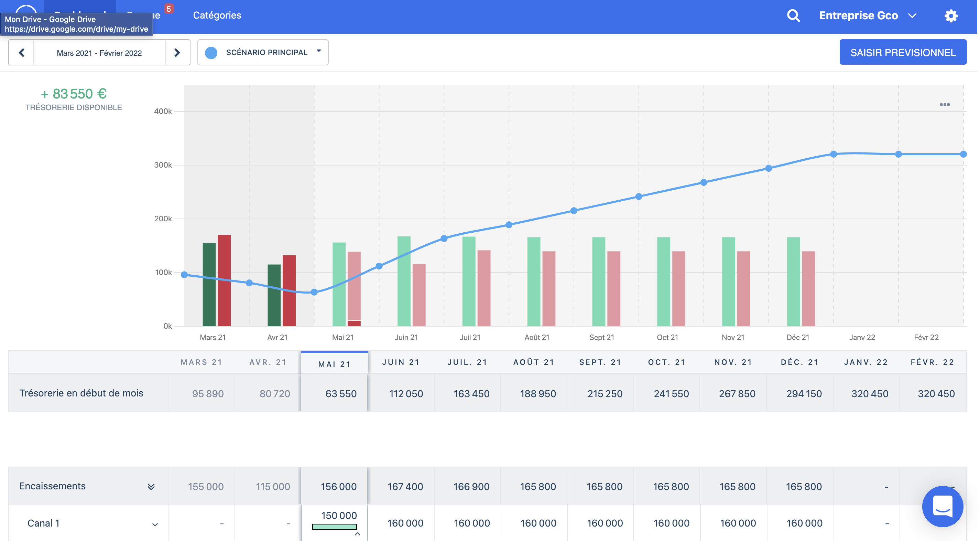980x541 pixels.
Task: Click the green progress bar under 150 000
Action: pyautogui.click(x=335, y=527)
